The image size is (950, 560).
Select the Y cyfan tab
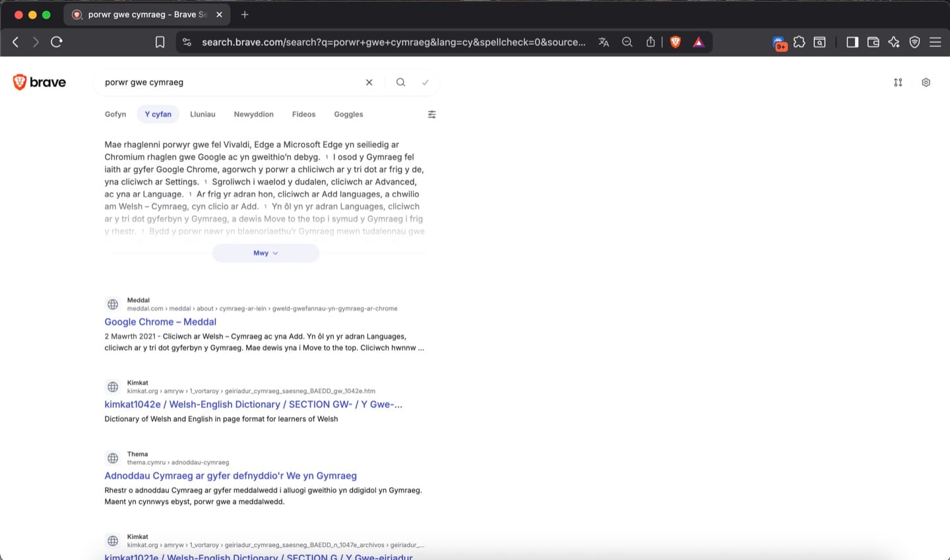tap(158, 114)
